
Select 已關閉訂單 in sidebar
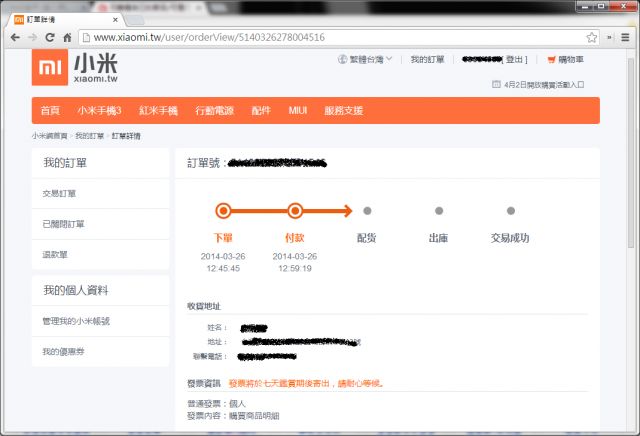pyautogui.click(x=63, y=224)
